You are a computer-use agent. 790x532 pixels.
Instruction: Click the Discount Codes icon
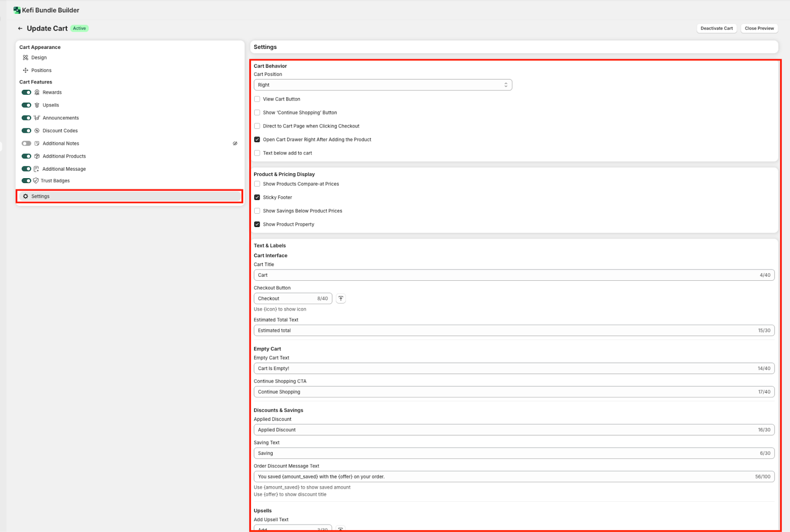37,131
